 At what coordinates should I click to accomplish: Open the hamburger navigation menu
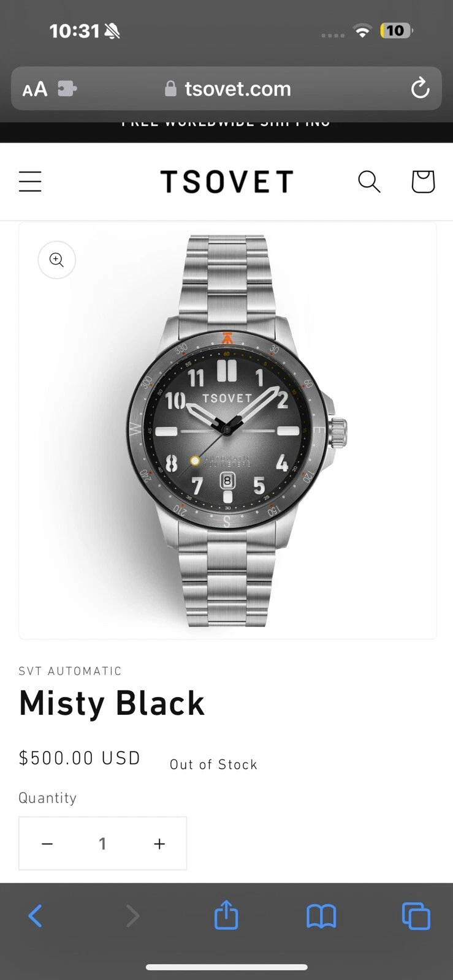click(x=30, y=182)
